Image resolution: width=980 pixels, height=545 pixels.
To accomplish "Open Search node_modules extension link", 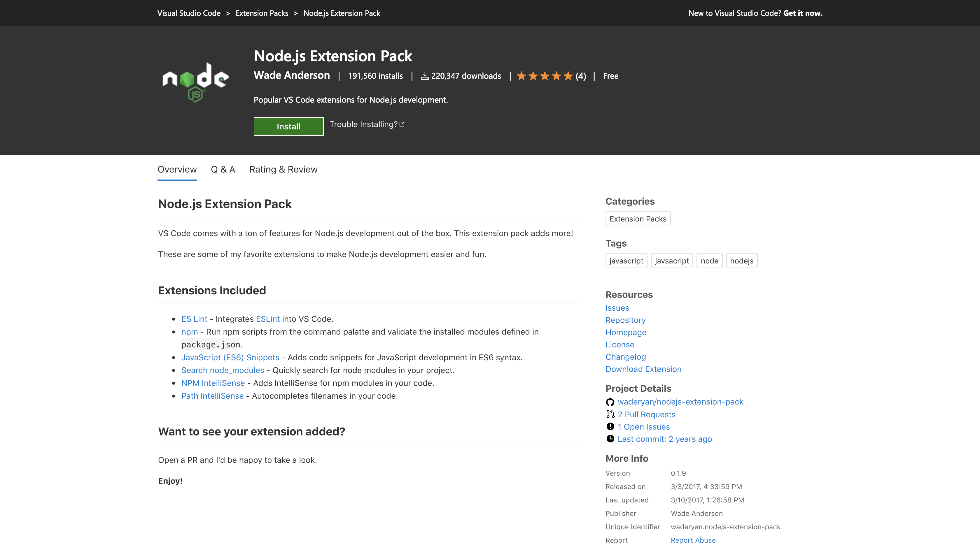I will tap(223, 370).
